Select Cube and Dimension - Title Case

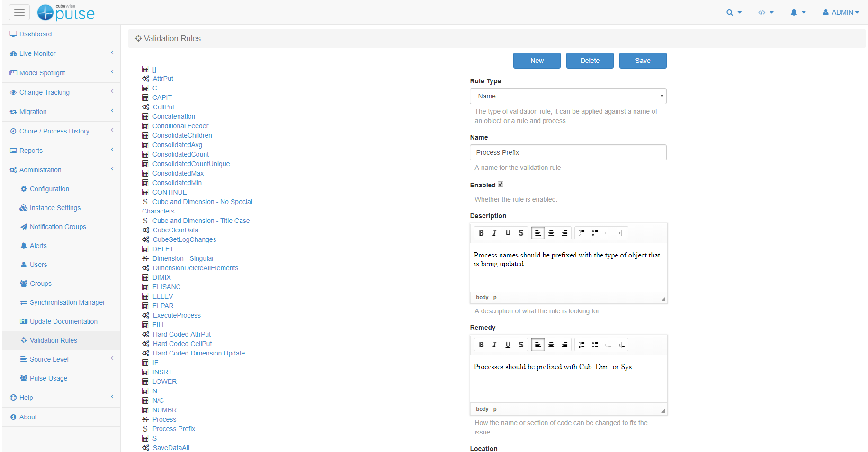201,221
